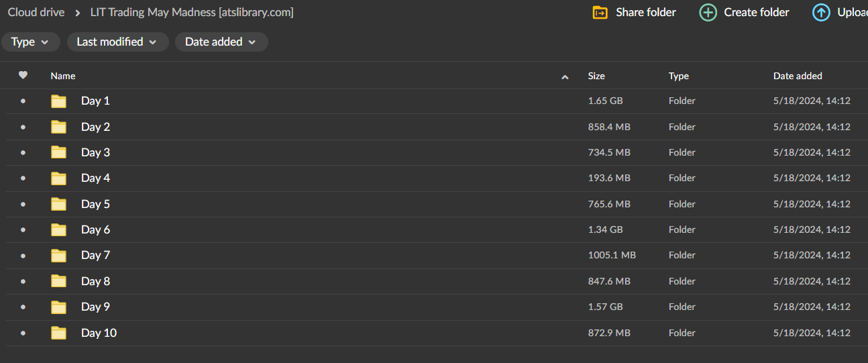
Task: Click the Create folder plus icon
Action: pos(708,12)
